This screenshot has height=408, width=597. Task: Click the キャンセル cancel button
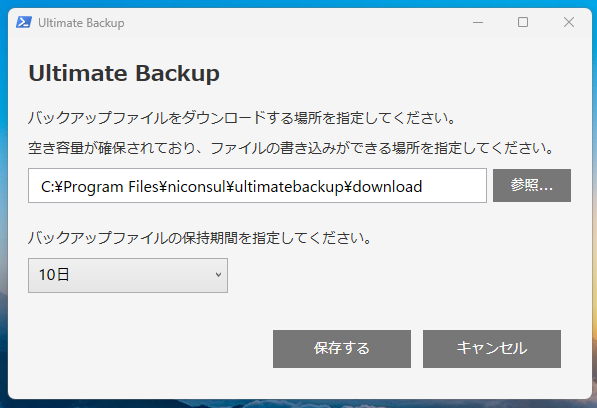click(x=492, y=349)
